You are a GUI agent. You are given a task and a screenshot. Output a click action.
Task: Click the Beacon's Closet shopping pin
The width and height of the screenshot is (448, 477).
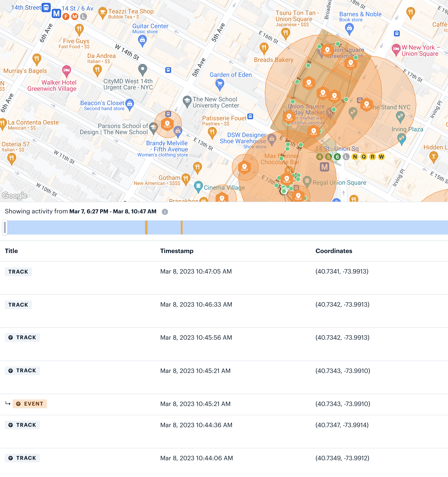(130, 104)
